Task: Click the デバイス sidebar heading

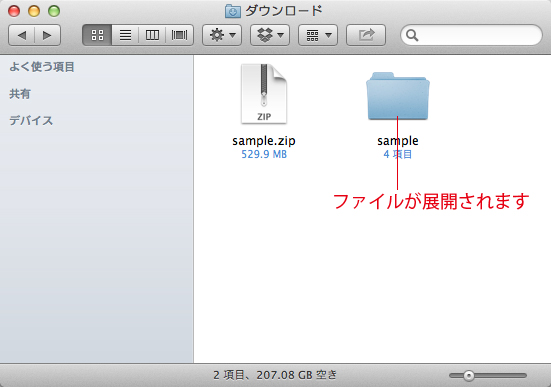Action: [31, 121]
